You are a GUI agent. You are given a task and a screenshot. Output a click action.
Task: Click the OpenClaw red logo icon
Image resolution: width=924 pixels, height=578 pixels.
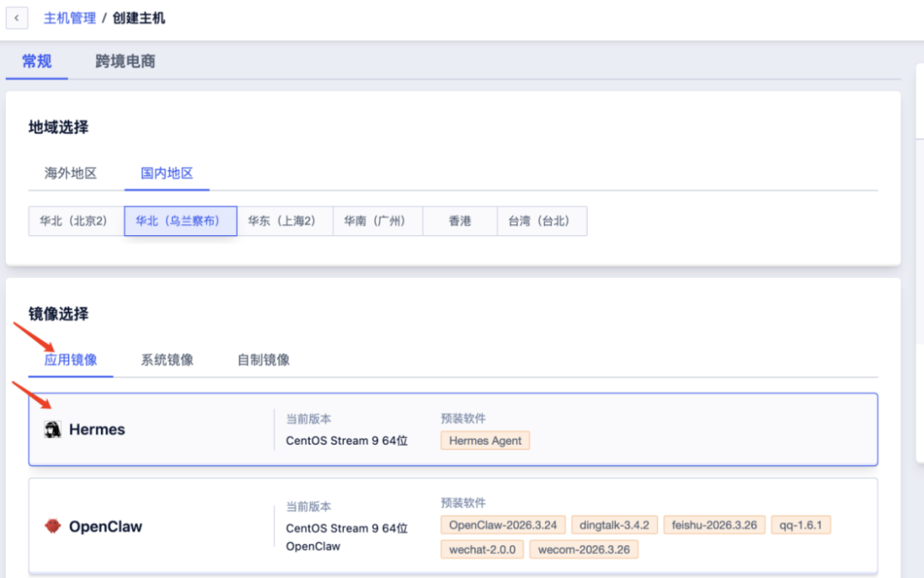coord(52,526)
